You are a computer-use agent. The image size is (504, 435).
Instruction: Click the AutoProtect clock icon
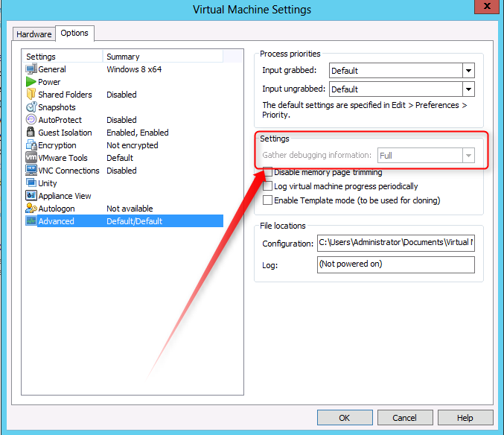click(x=31, y=120)
